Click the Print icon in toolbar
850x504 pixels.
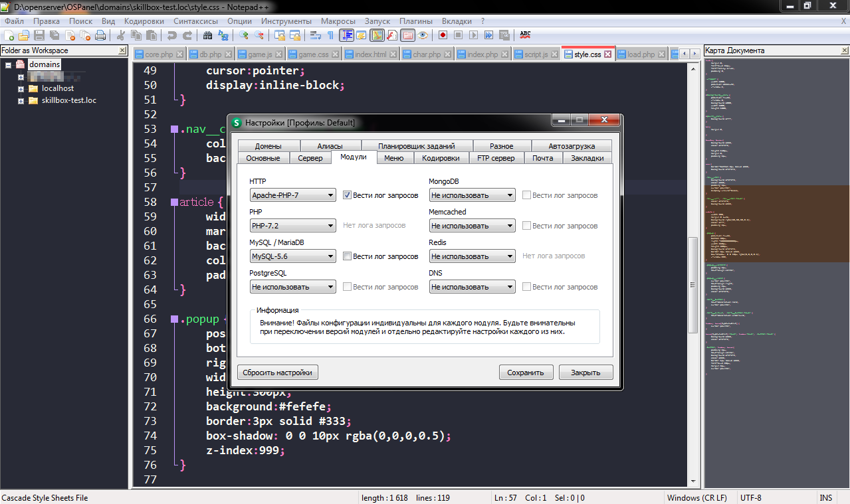click(100, 35)
